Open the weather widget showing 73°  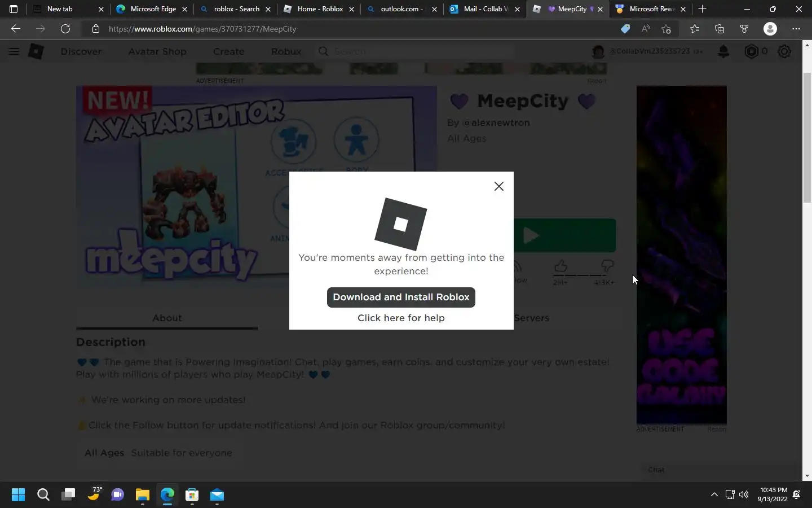[x=94, y=494]
